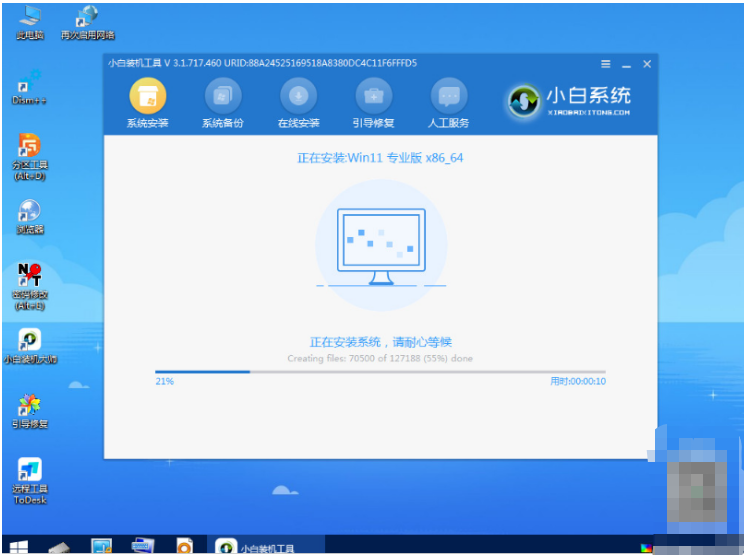Open the Windows Start button
744x555 pixels.
tap(19, 547)
